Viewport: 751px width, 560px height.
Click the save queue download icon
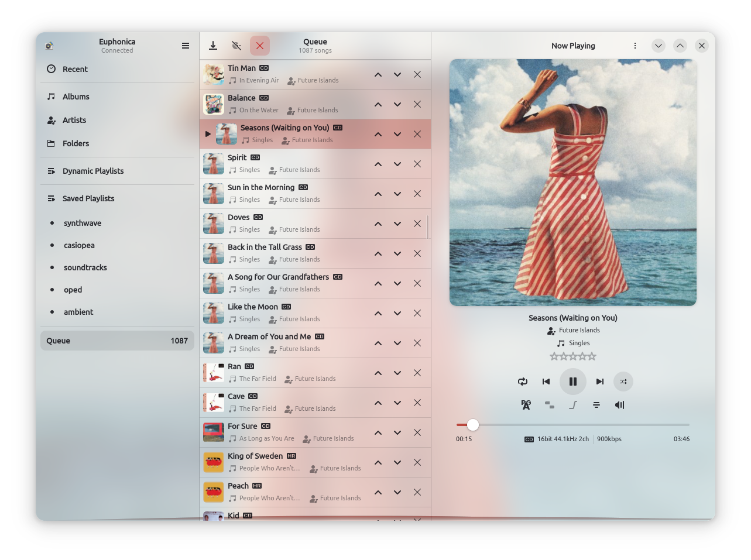point(213,46)
